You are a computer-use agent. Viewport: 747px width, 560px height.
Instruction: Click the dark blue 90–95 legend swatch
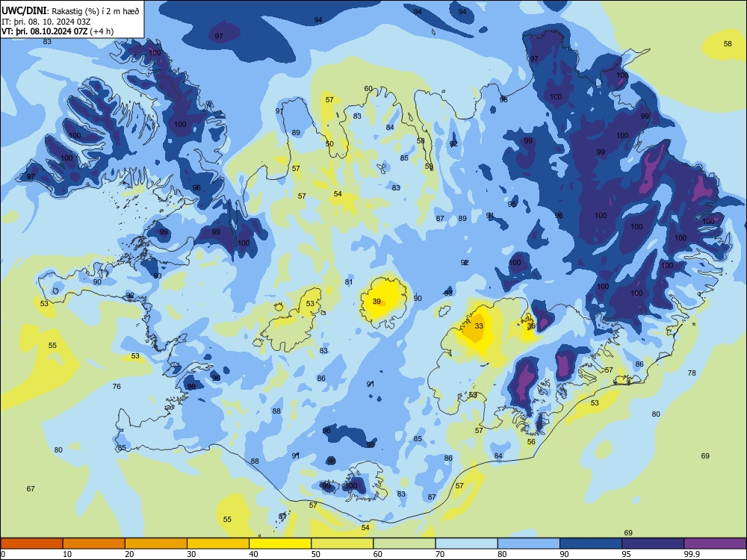(591, 544)
